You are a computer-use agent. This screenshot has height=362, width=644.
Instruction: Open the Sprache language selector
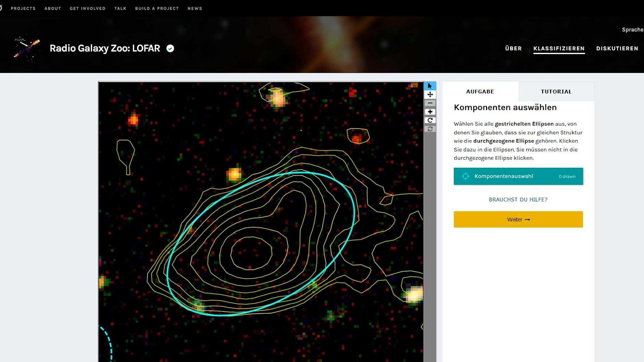coord(632,30)
